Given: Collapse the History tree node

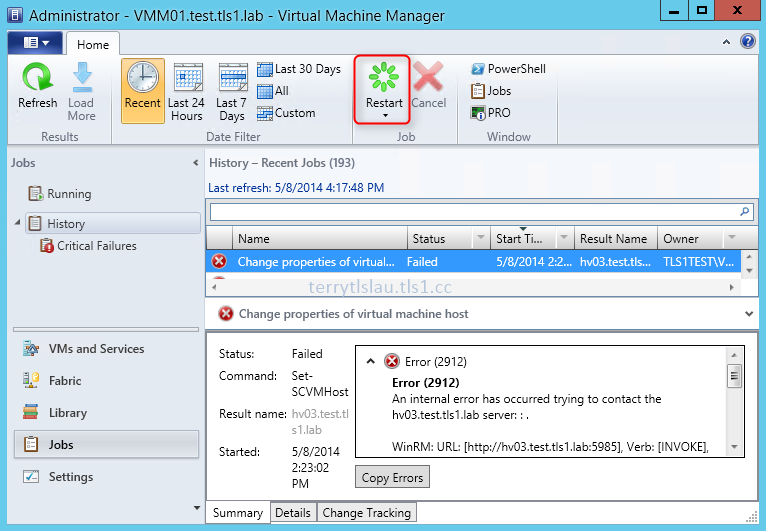Looking at the screenshot, I should click(18, 223).
